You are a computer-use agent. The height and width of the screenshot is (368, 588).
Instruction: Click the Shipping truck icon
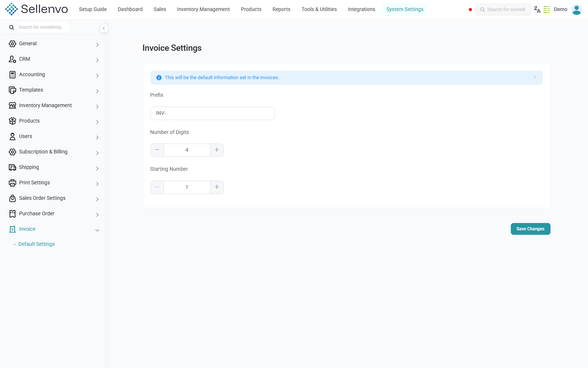(x=12, y=167)
